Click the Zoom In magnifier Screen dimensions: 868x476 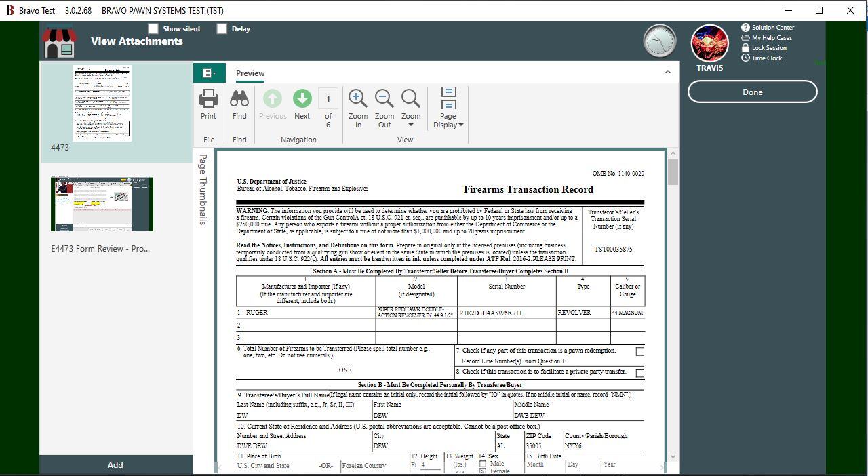coord(358,99)
